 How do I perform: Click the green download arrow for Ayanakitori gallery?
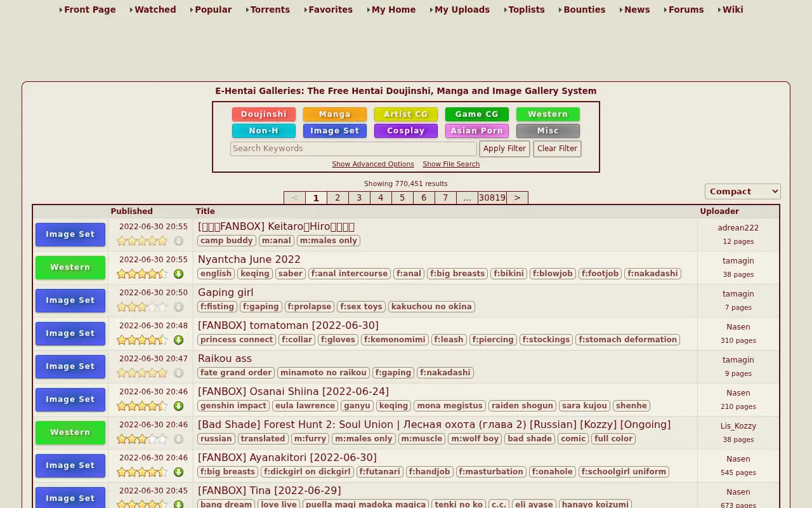click(x=178, y=472)
